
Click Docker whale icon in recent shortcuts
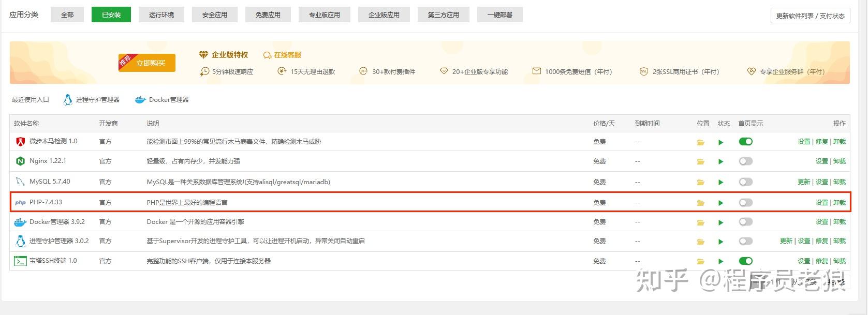140,99
